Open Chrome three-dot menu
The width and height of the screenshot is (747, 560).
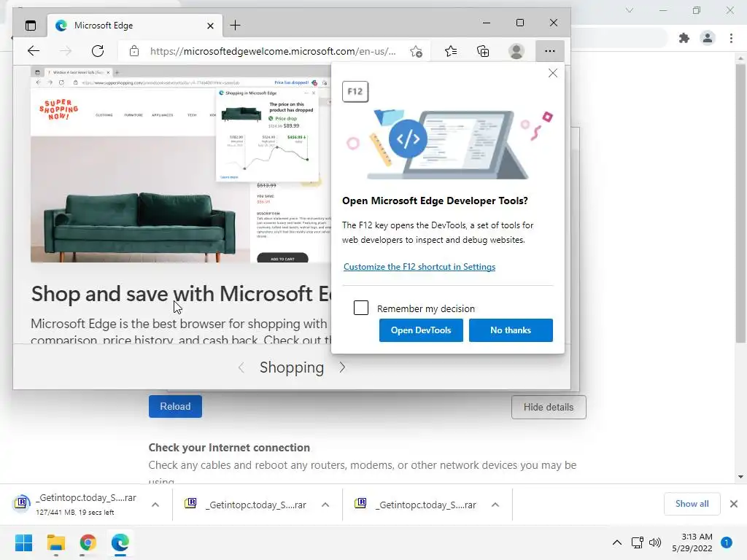click(731, 38)
